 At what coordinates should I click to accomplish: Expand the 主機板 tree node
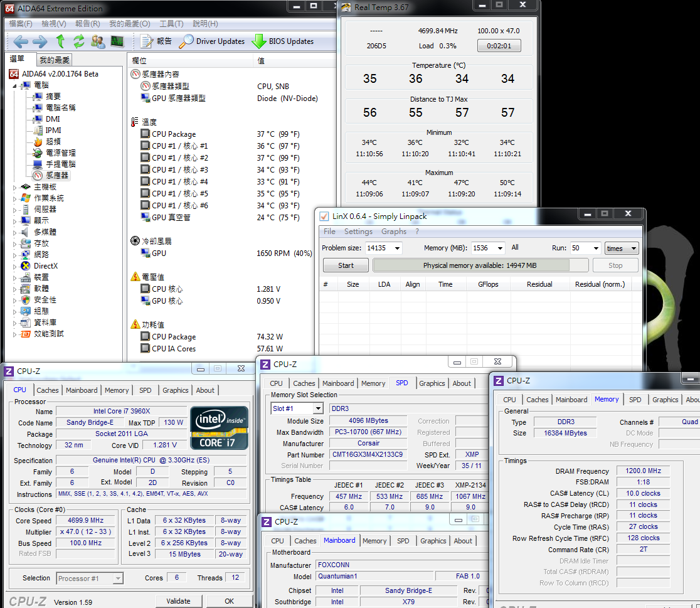(14, 187)
